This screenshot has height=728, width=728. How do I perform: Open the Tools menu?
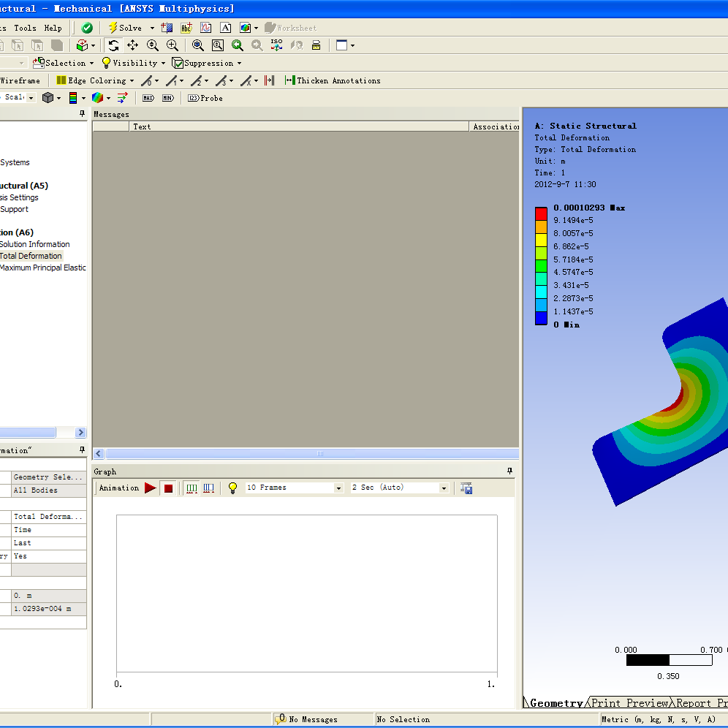pos(25,28)
